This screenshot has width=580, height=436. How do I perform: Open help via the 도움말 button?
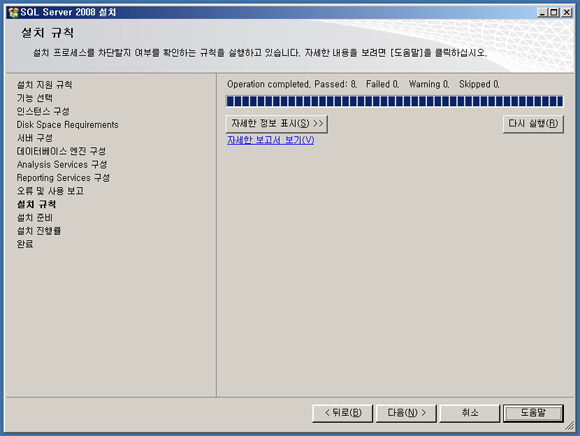pos(533,413)
